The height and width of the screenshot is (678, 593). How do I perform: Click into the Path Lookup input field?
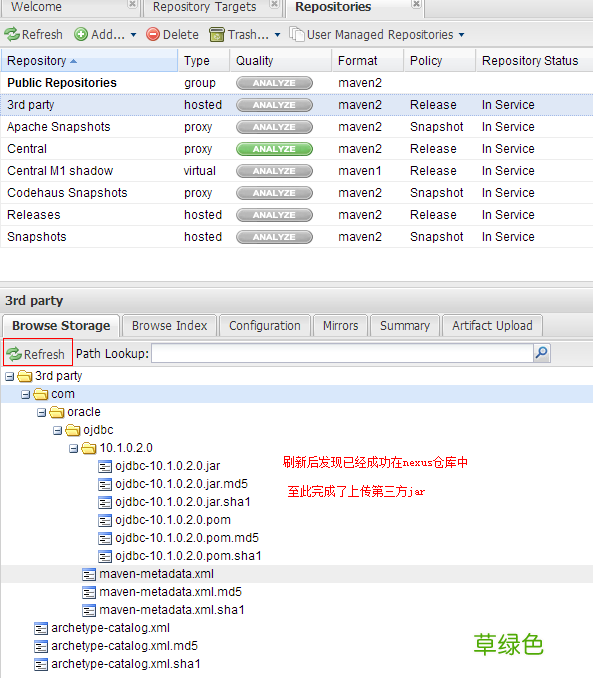coord(343,353)
